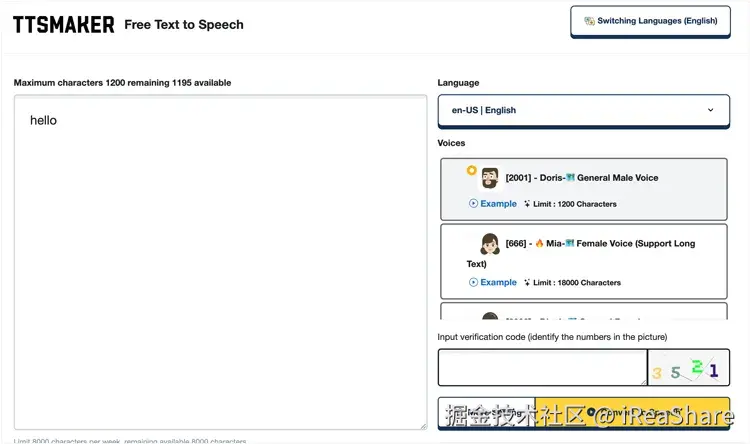
Task: Click the play icon next to Doris Example
Action: click(473, 203)
